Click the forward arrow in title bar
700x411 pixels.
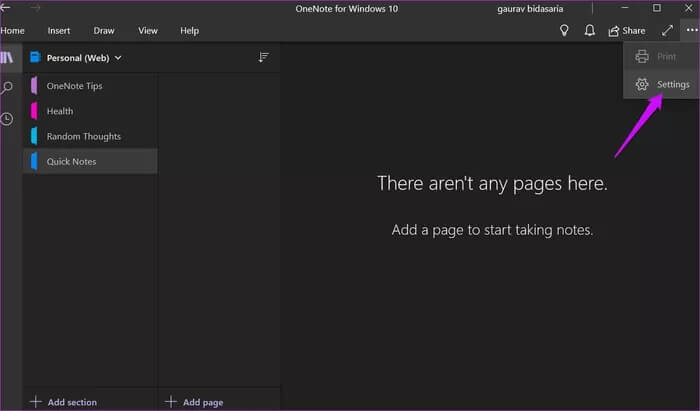click(x=35, y=8)
